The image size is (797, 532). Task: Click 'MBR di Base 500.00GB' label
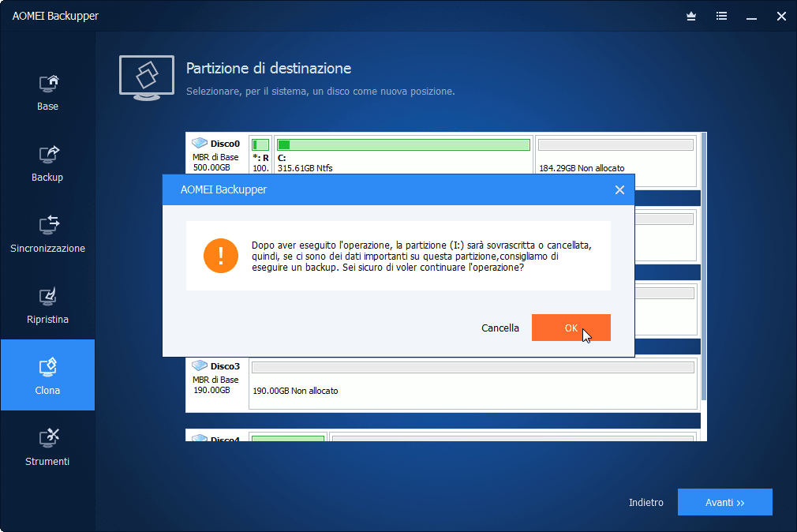click(x=215, y=163)
